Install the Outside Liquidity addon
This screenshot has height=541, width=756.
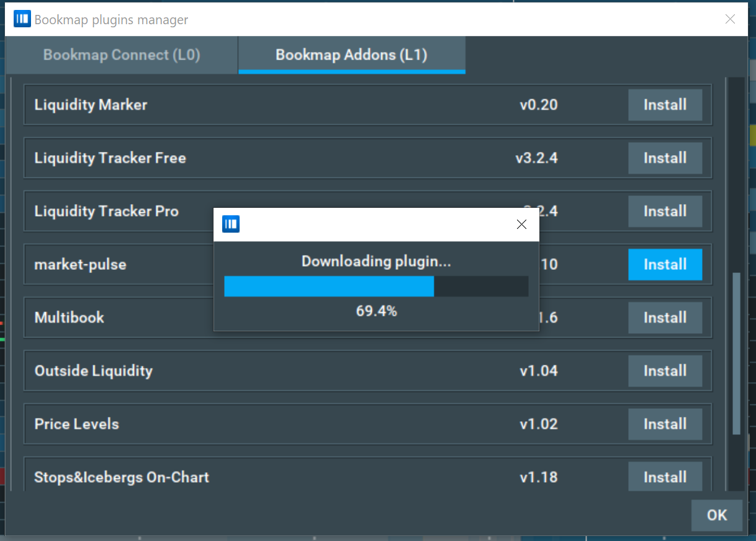665,371
